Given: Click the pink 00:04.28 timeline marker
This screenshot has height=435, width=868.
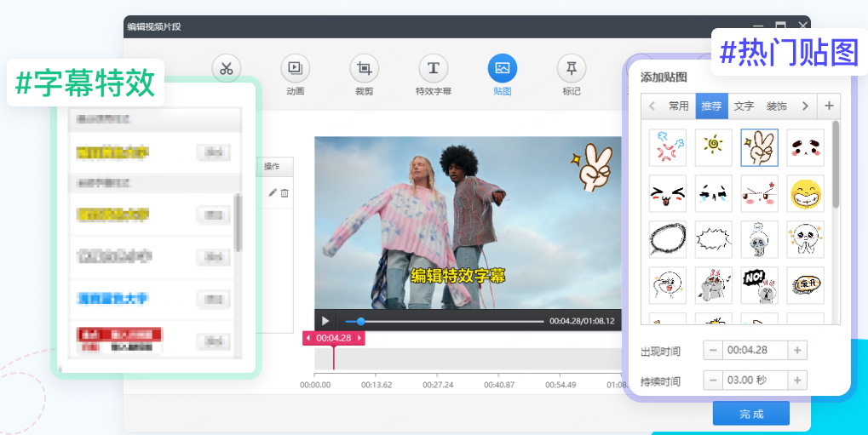Looking at the screenshot, I should point(334,338).
